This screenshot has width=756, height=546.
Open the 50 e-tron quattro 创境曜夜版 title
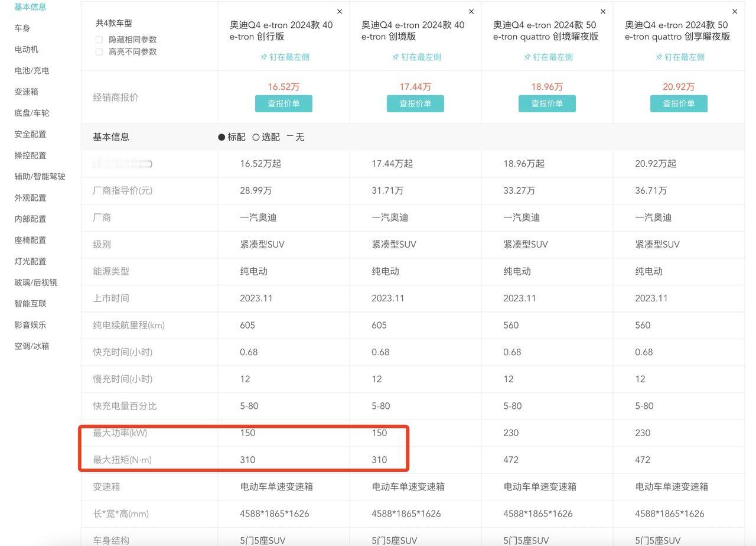546,31
